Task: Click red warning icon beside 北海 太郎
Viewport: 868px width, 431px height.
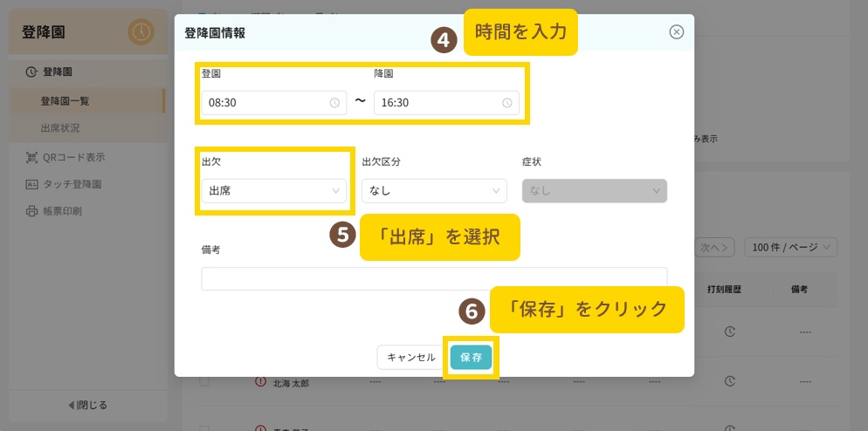Action: (259, 381)
